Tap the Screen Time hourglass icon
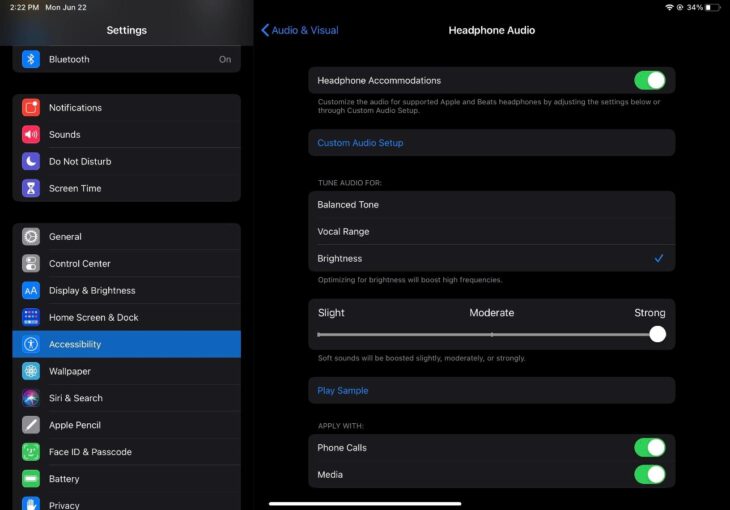730x510 pixels. click(x=31, y=189)
